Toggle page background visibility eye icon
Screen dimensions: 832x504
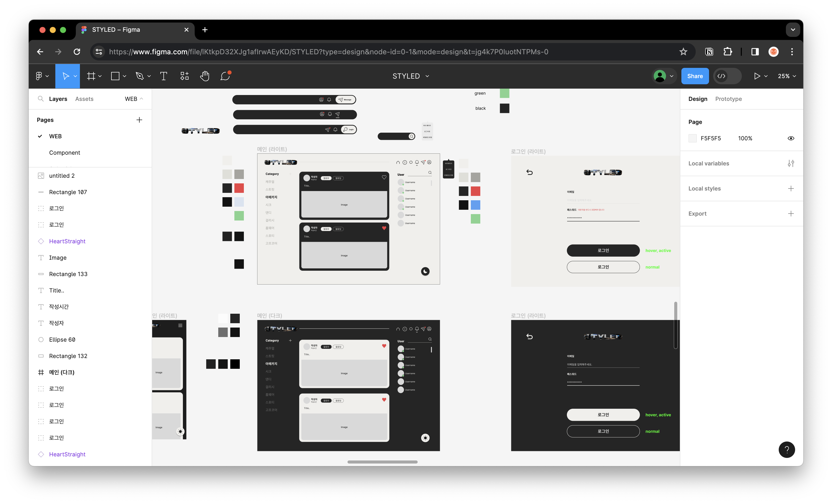(x=791, y=138)
